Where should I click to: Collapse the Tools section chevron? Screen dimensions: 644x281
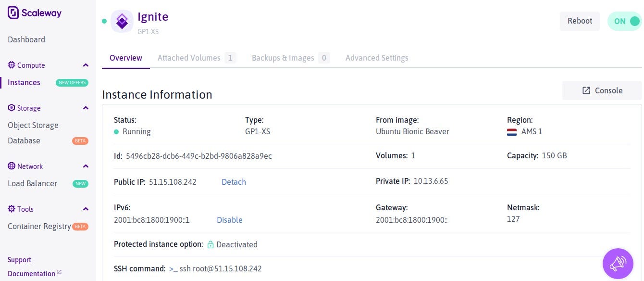pos(86,209)
